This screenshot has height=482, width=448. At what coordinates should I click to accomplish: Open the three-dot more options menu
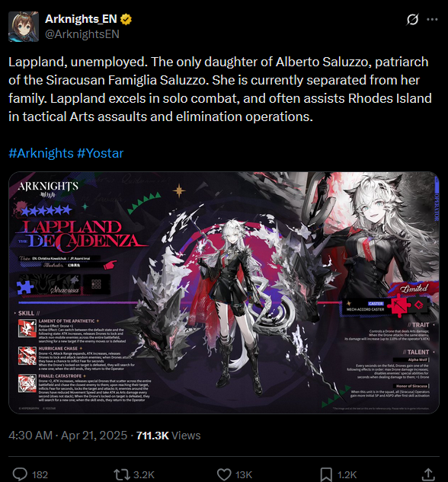[432, 19]
